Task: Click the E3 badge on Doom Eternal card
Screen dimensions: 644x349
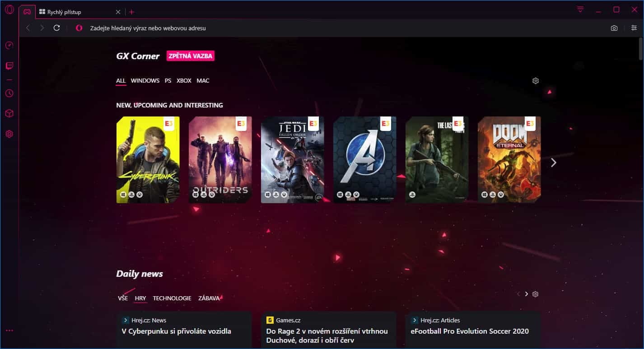Action: [x=530, y=123]
